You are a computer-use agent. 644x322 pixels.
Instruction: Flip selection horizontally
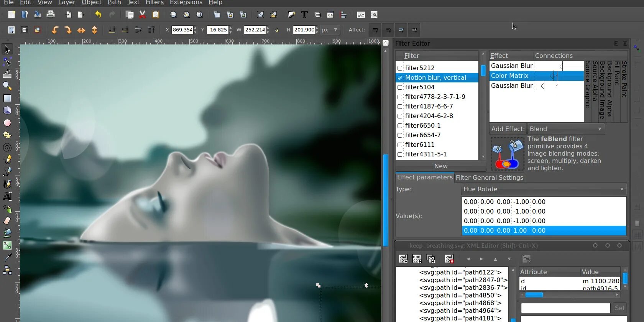(x=81, y=30)
